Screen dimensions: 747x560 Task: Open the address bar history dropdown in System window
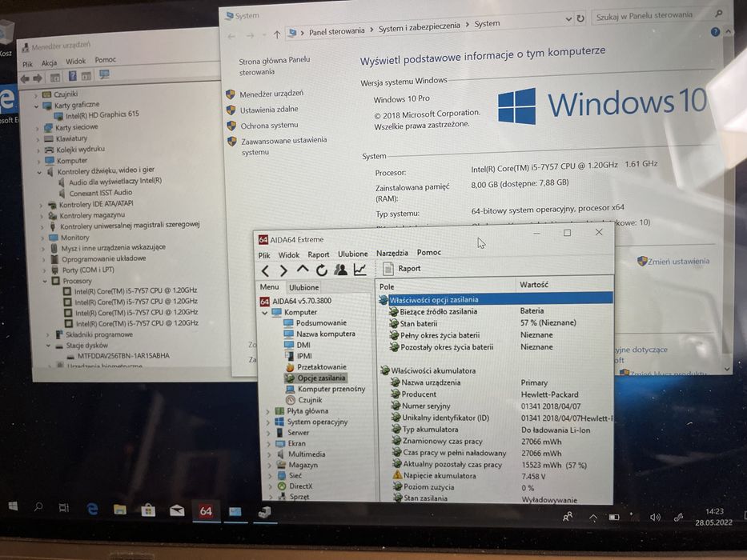568,19
